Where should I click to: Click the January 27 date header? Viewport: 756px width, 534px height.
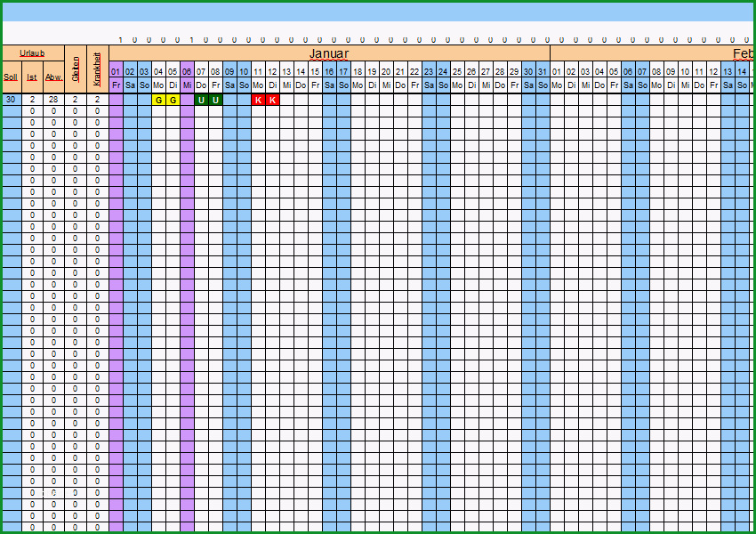tap(486, 71)
